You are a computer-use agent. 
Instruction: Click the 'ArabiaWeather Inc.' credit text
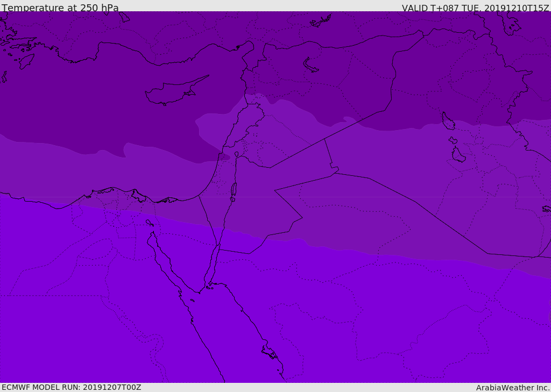pos(513,388)
